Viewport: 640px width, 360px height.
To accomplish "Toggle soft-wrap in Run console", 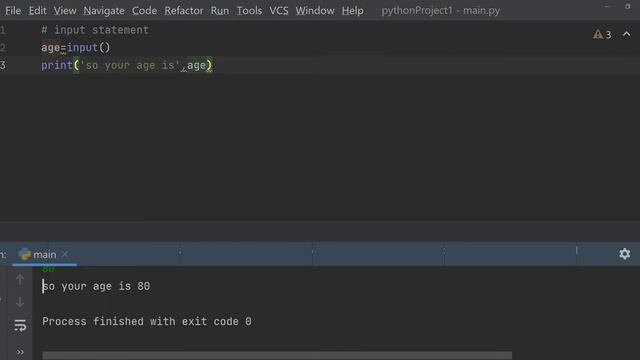I will 20,326.
